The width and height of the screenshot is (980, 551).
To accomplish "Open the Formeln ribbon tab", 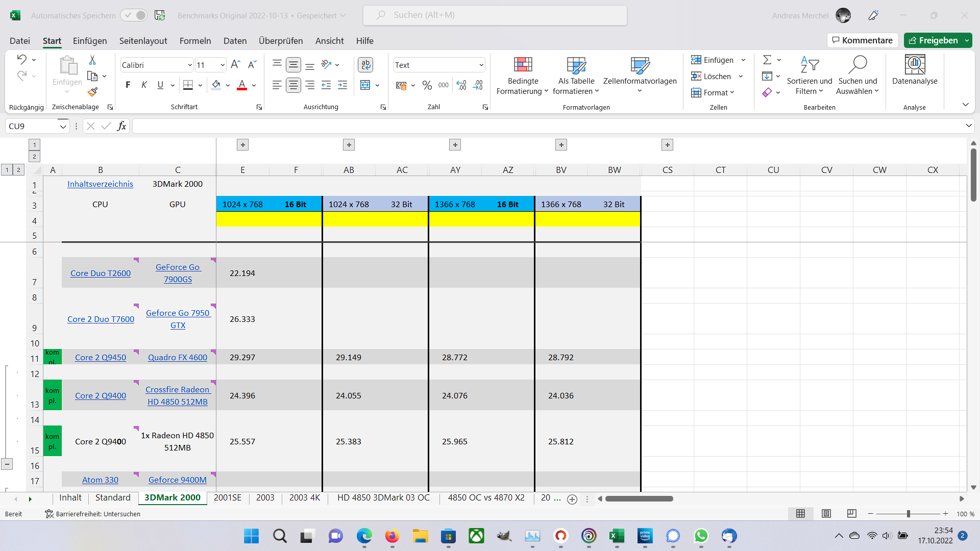I will tap(195, 41).
